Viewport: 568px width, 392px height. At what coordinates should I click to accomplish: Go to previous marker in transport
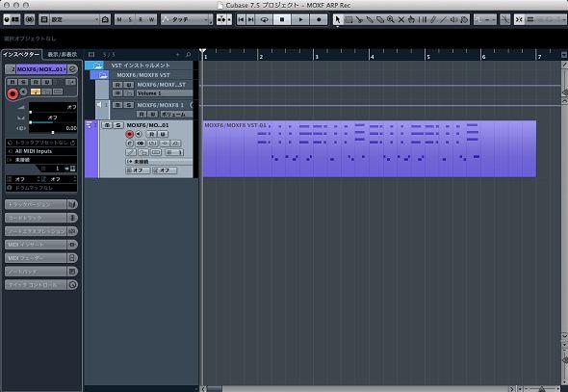point(241,19)
